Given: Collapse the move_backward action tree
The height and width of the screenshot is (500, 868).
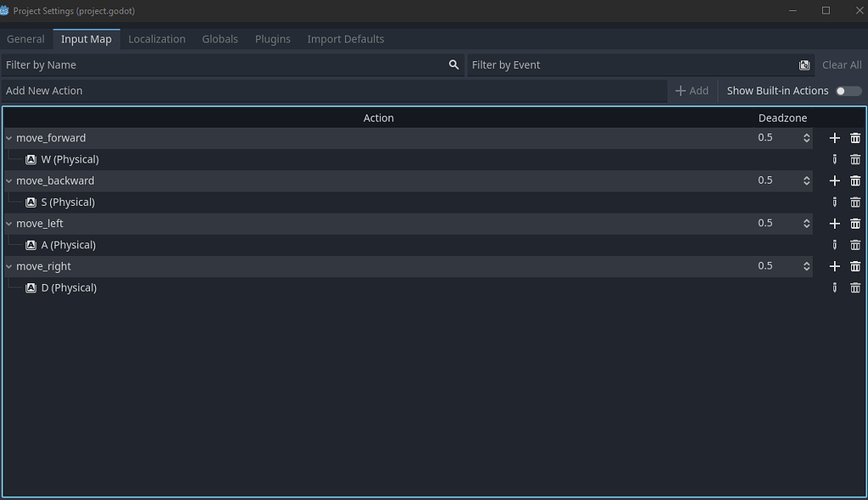Looking at the screenshot, I should (x=8, y=181).
